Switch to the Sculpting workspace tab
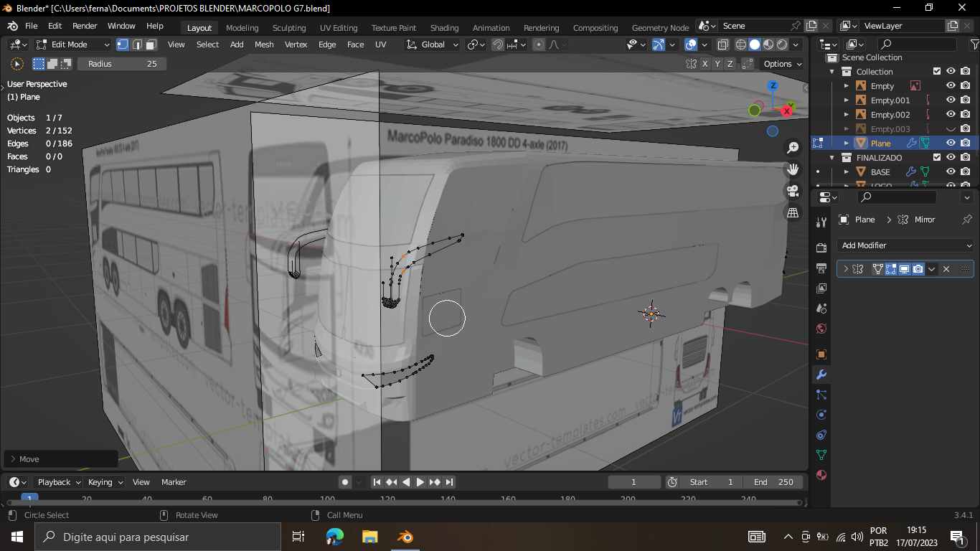 pos(288,28)
